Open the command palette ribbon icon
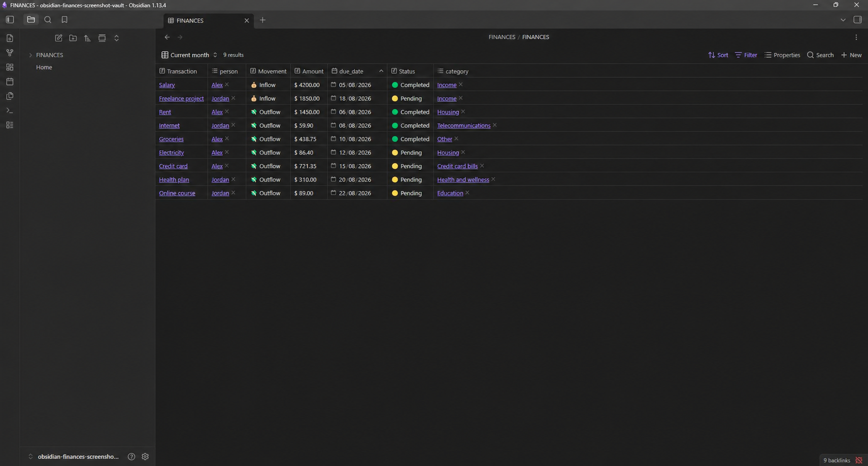The image size is (868, 466). [x=10, y=111]
